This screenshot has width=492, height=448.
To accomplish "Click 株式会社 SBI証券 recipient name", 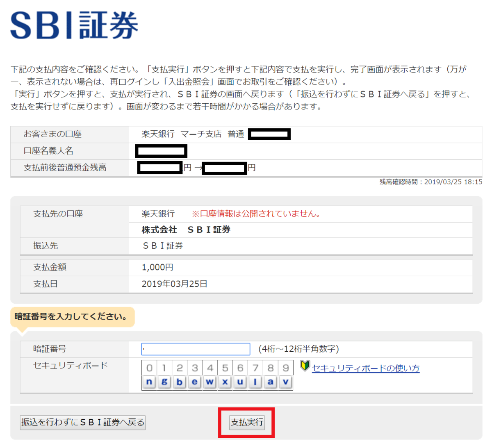I will tap(186, 230).
